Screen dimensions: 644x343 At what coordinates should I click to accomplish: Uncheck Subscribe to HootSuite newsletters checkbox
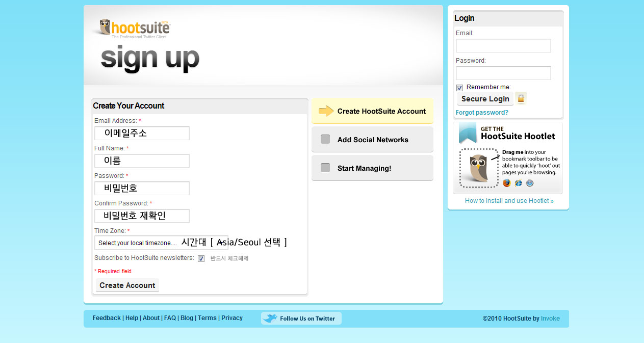(x=201, y=258)
